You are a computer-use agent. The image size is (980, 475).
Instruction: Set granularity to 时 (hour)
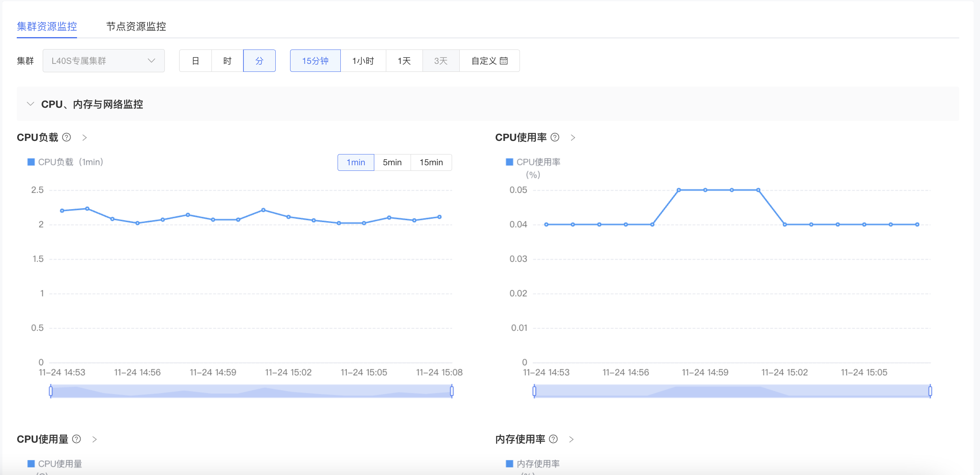[x=227, y=61]
